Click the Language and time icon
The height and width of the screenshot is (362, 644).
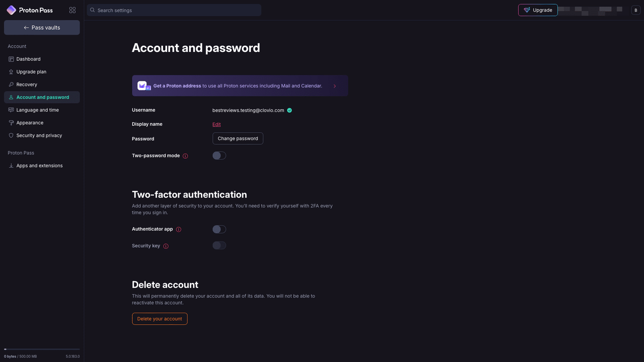(x=11, y=110)
